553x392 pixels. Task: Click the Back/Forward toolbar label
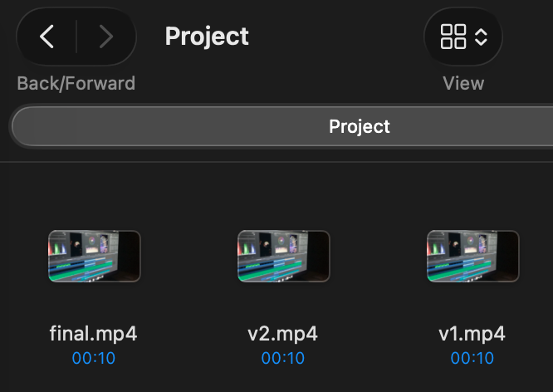(76, 83)
